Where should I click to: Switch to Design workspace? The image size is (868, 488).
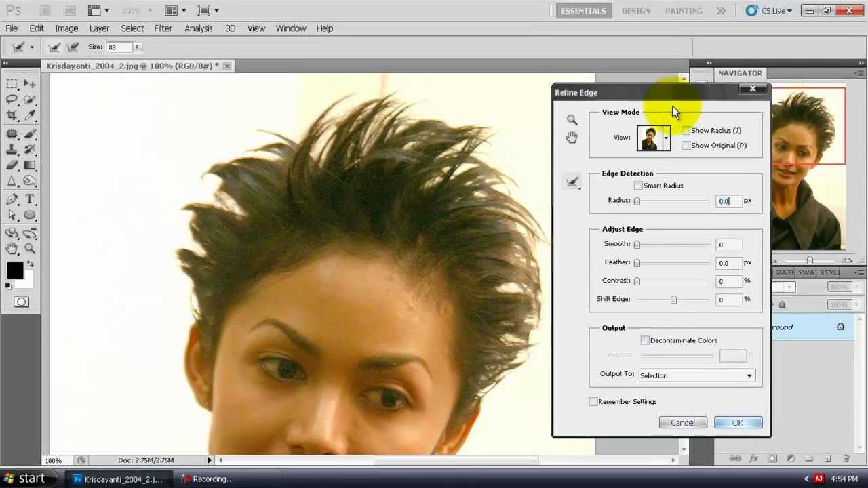click(635, 11)
